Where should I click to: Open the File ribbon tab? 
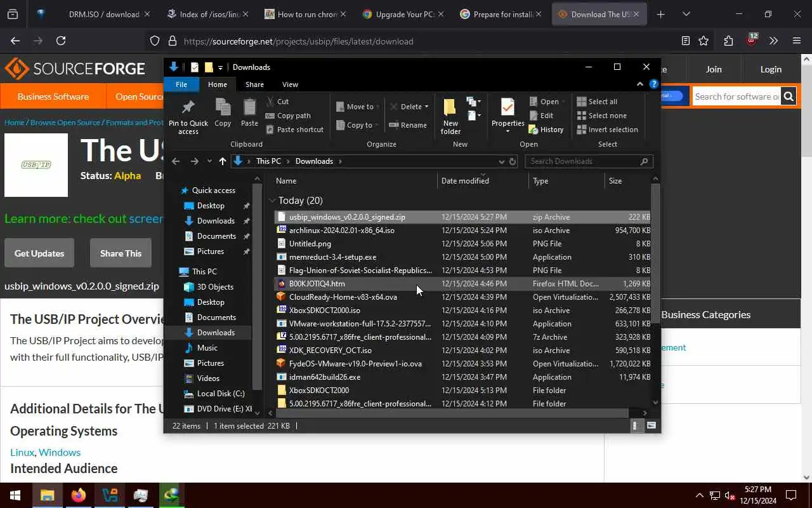click(181, 84)
